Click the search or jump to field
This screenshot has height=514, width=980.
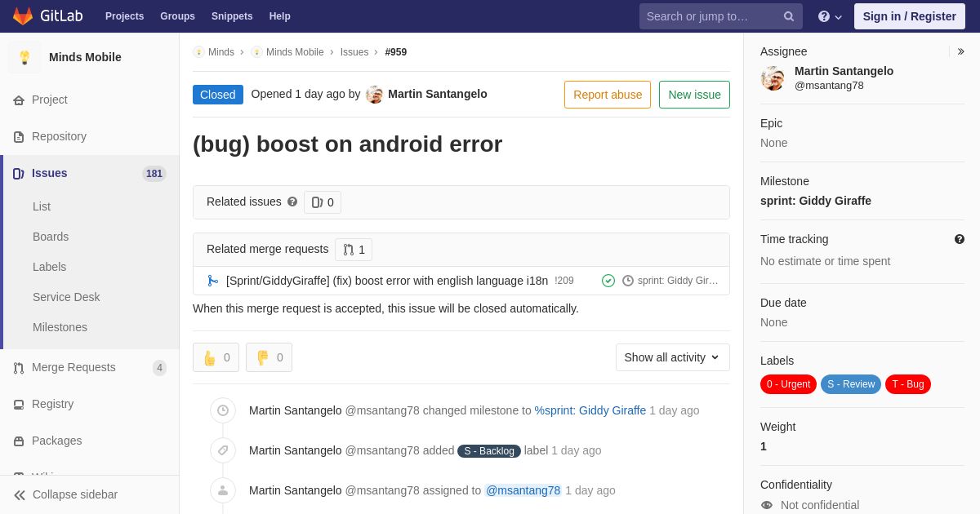(x=710, y=16)
